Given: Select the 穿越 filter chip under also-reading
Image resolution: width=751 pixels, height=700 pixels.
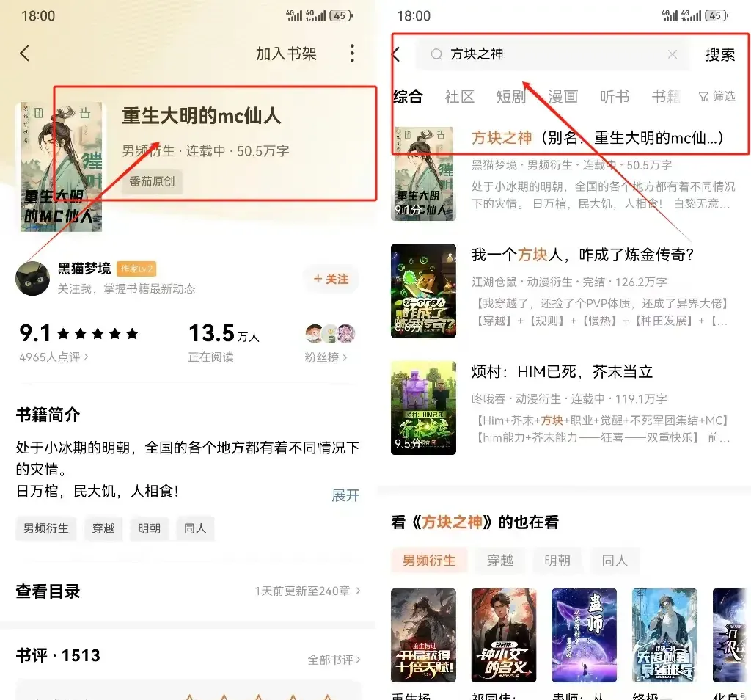Looking at the screenshot, I should coord(499,560).
